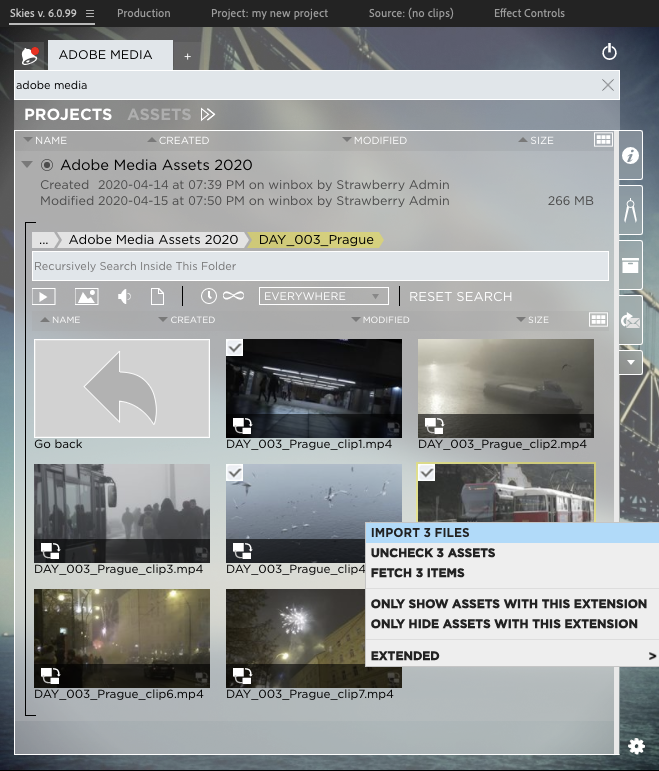Expand the sidebar down-arrow button

click(630, 363)
